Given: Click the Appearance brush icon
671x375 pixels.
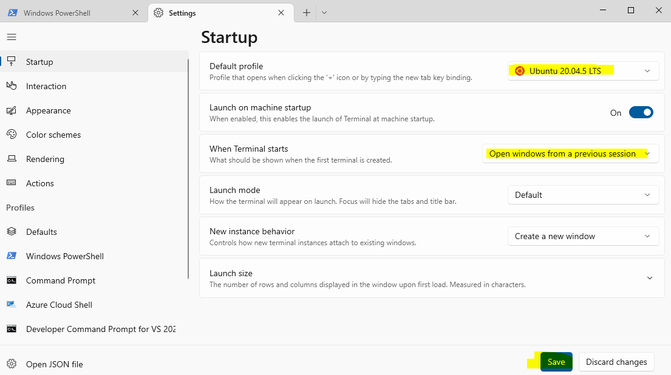Looking at the screenshot, I should [x=12, y=110].
